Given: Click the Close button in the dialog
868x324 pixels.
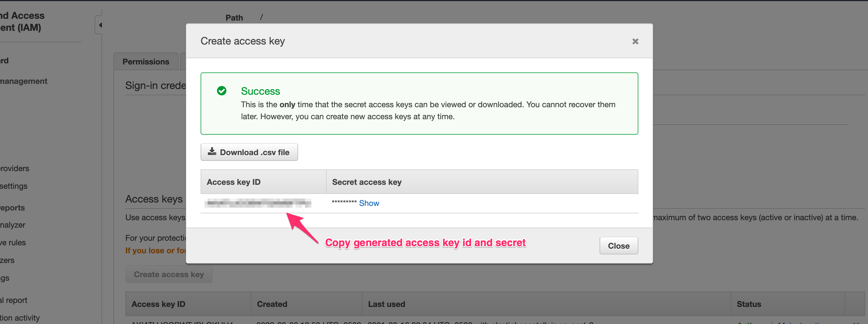Looking at the screenshot, I should tap(619, 246).
